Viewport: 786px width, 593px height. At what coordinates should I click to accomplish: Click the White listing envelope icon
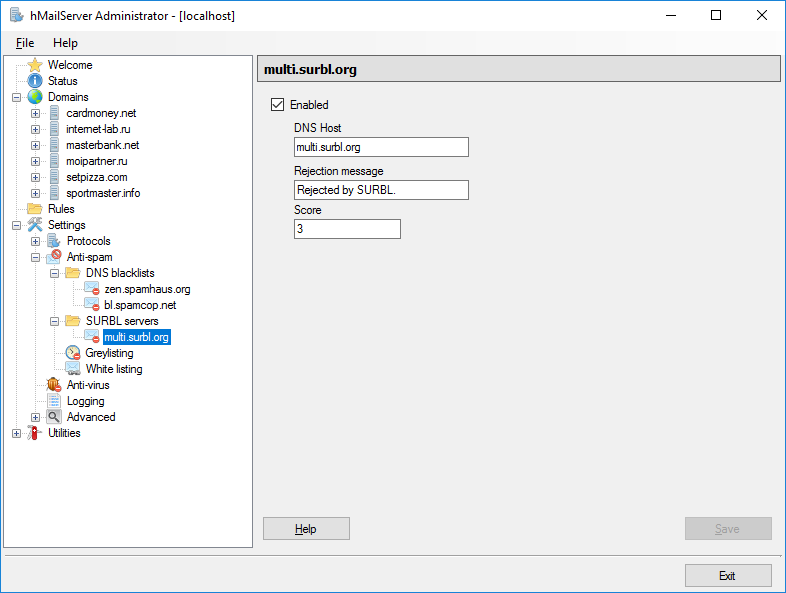tap(73, 369)
